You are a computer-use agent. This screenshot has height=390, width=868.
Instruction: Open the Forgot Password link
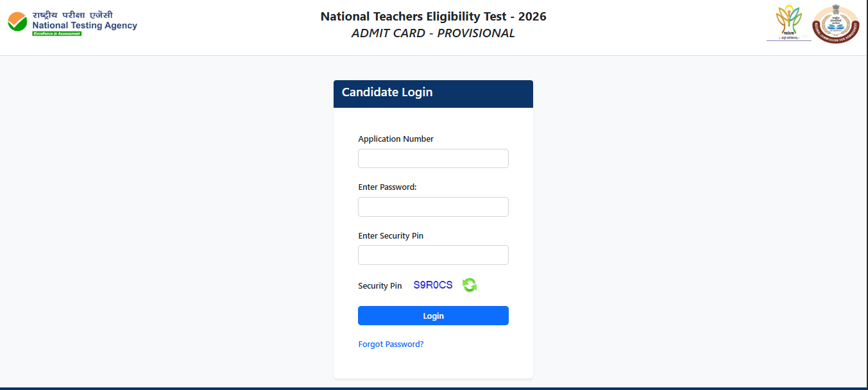[x=390, y=344]
